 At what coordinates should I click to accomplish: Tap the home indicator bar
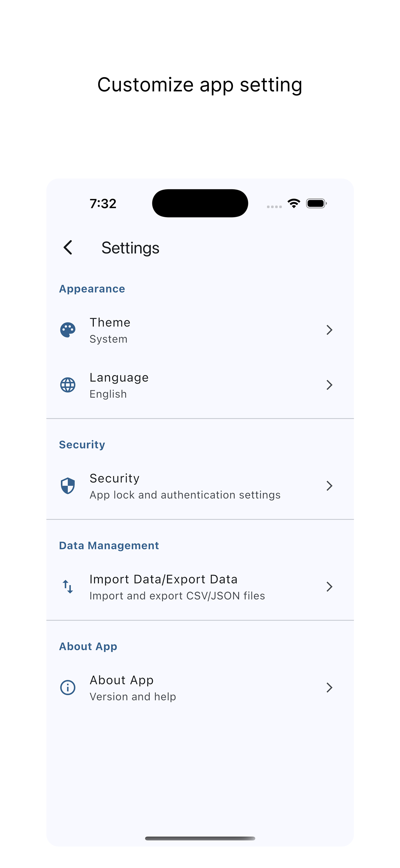(200, 838)
